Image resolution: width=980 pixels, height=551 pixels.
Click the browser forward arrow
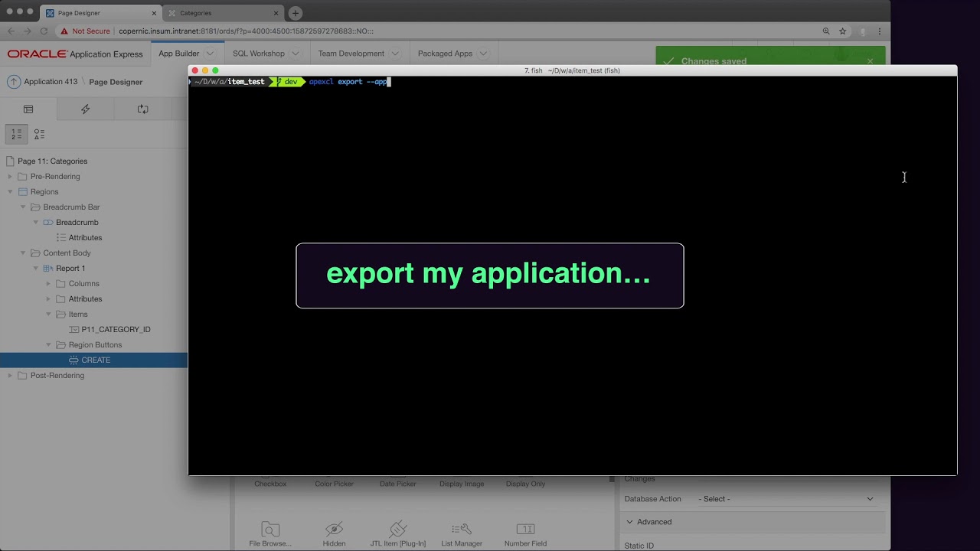(28, 31)
